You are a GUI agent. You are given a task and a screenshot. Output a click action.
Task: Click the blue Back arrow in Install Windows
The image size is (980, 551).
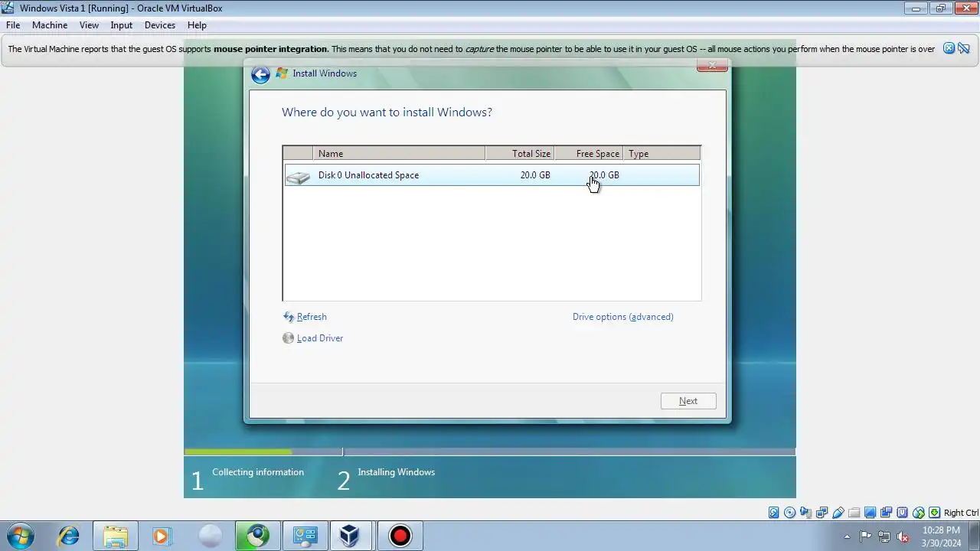tap(260, 74)
